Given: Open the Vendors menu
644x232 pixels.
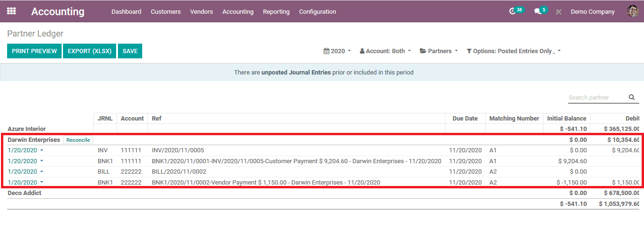Looking at the screenshot, I should point(201,11).
